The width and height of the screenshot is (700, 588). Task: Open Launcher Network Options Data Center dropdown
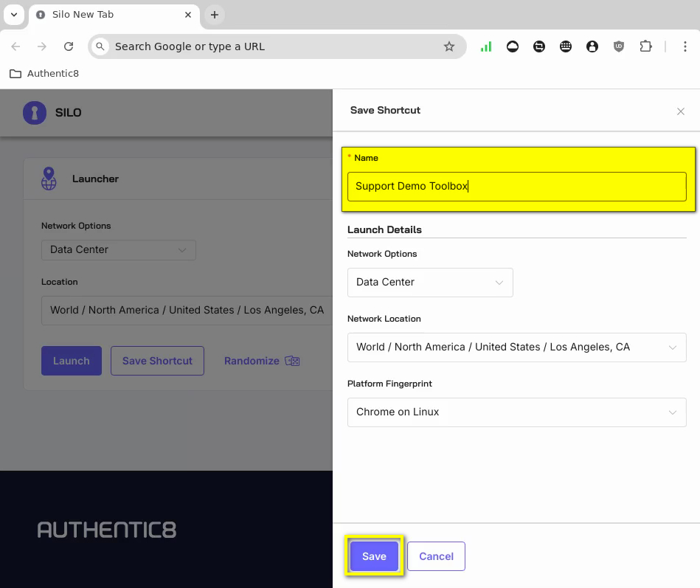coord(118,250)
